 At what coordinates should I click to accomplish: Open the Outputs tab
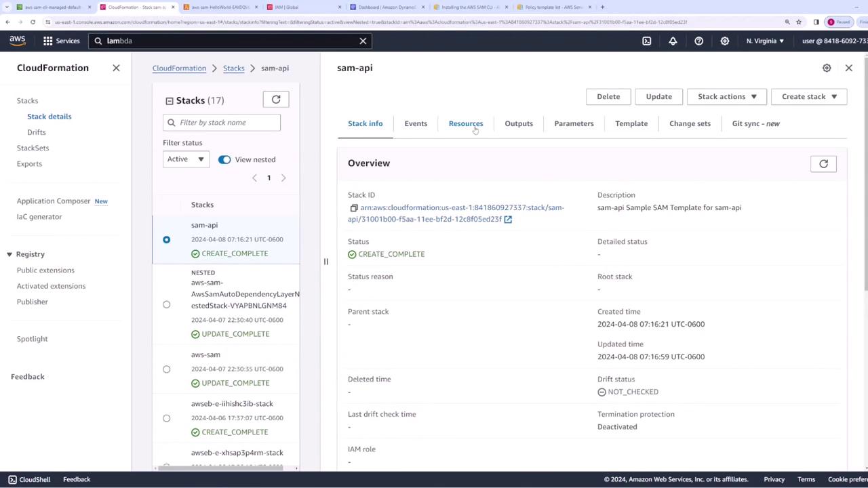pos(519,123)
